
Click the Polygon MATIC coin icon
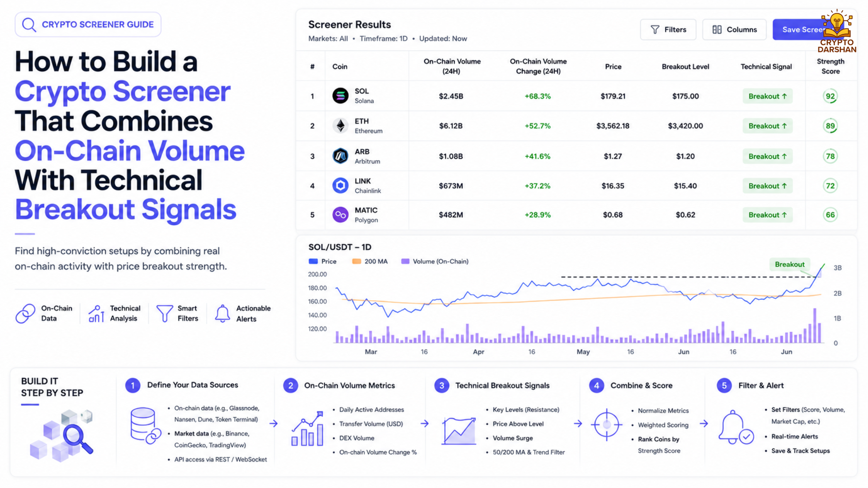coord(340,215)
